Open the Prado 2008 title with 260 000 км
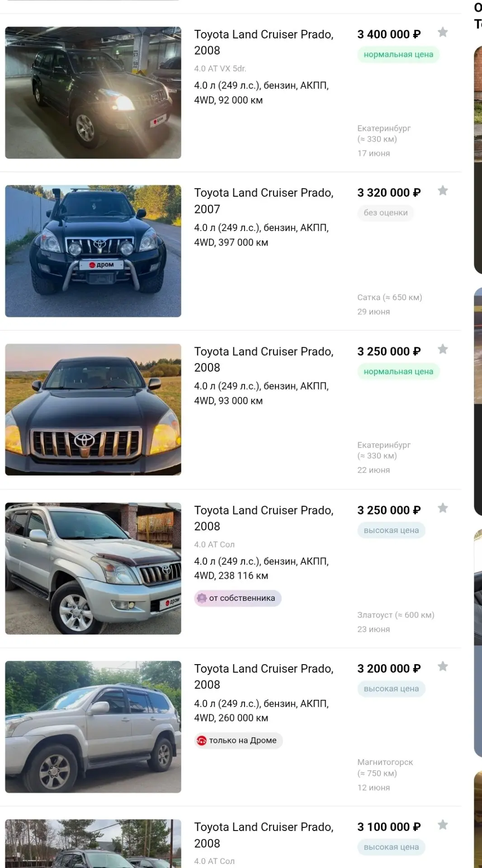Screen dimensions: 482x868 coord(264,676)
